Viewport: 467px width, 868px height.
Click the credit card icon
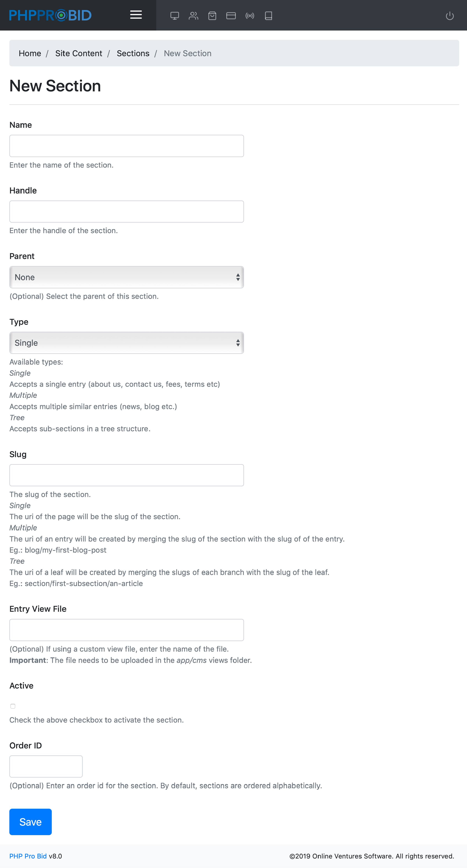click(x=231, y=16)
